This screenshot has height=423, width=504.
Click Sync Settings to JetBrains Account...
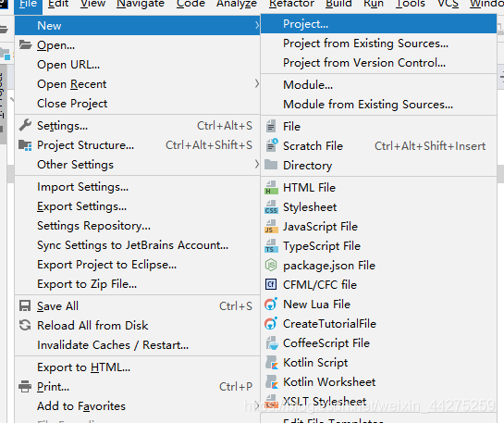click(137, 245)
